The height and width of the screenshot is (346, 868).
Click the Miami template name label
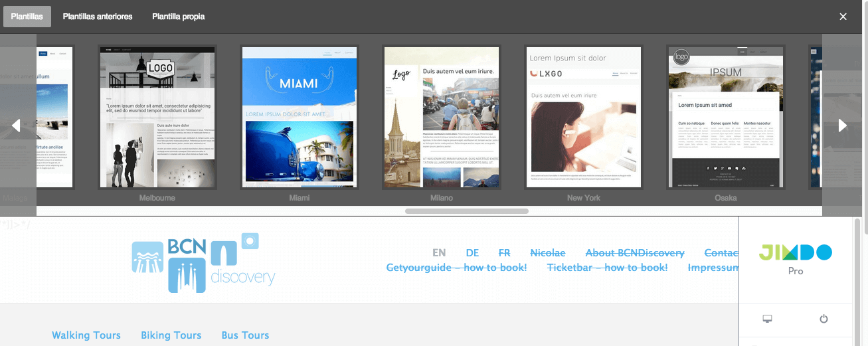pyautogui.click(x=300, y=198)
